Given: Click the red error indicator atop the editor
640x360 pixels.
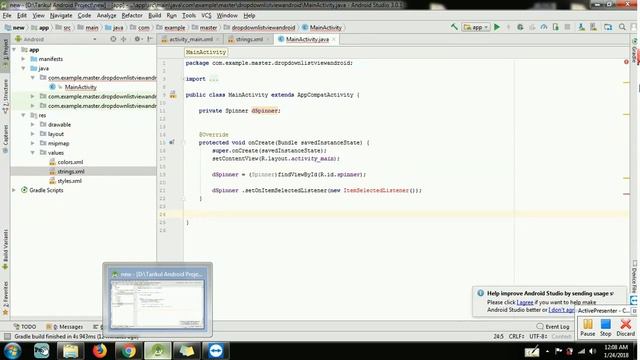Looking at the screenshot, I should click(626, 62).
